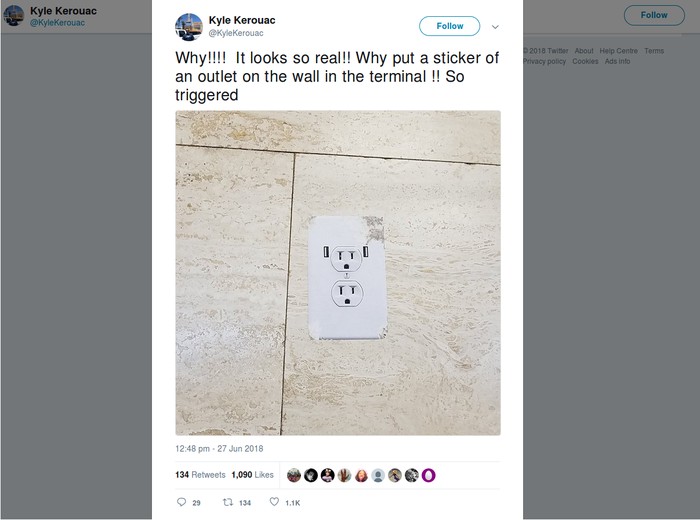
Task: Open the Cookies footer link
Action: (x=585, y=61)
